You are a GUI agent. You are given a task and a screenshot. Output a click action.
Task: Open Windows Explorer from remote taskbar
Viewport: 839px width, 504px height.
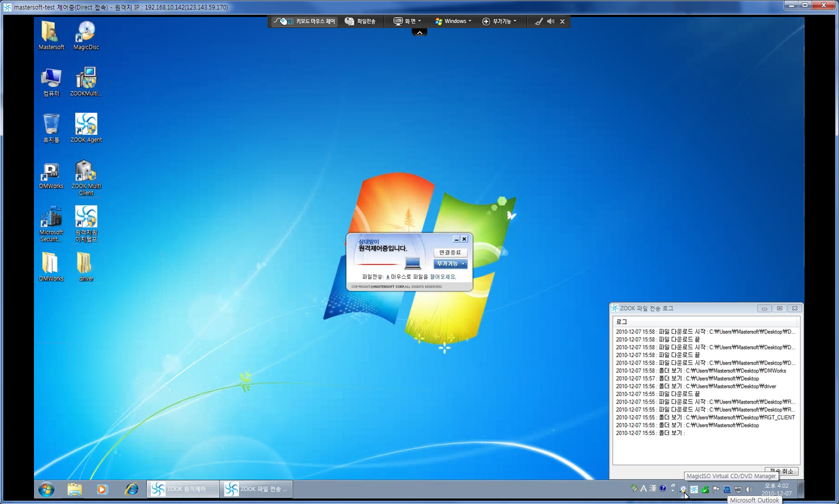[x=74, y=489]
